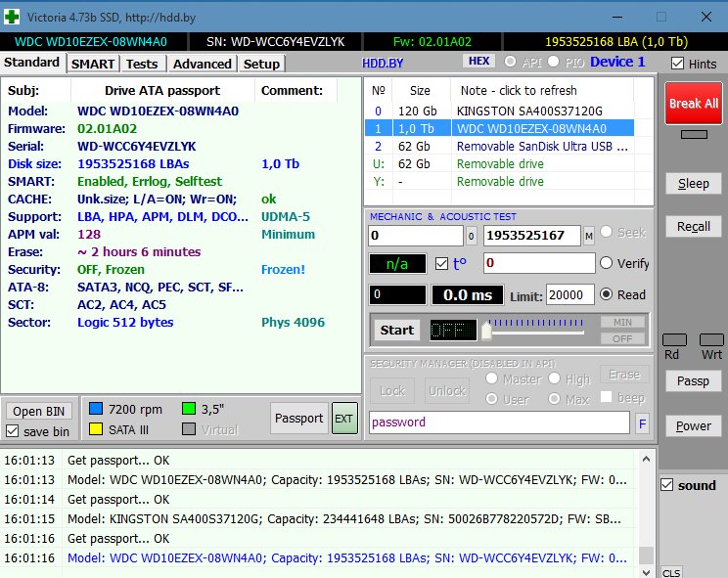728x578 pixels.
Task: Open the Advanced tab
Action: [202, 64]
